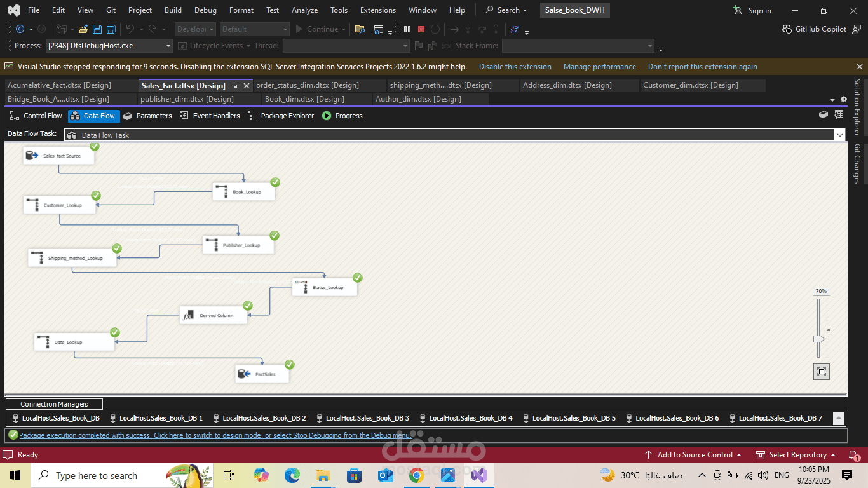The width and height of the screenshot is (868, 488).
Task: Pin the Sales_Fact.dtsx tab
Action: coord(234,86)
